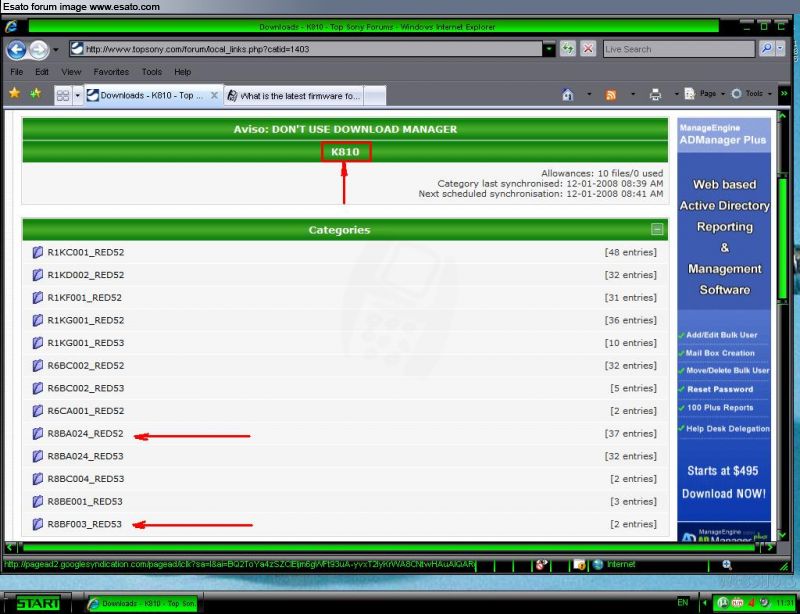Switch to the 'What is the latest firmware' tab

coord(293,95)
